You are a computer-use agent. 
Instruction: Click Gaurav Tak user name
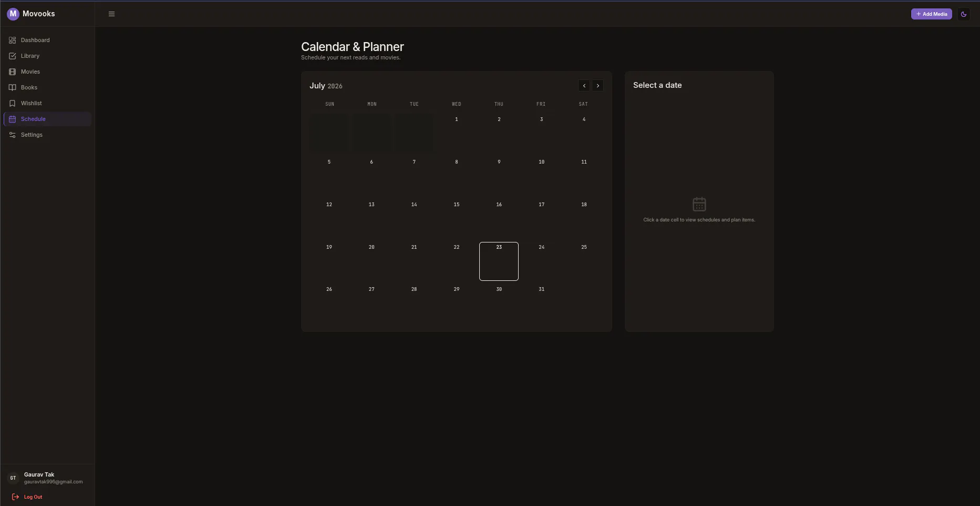pyautogui.click(x=39, y=474)
